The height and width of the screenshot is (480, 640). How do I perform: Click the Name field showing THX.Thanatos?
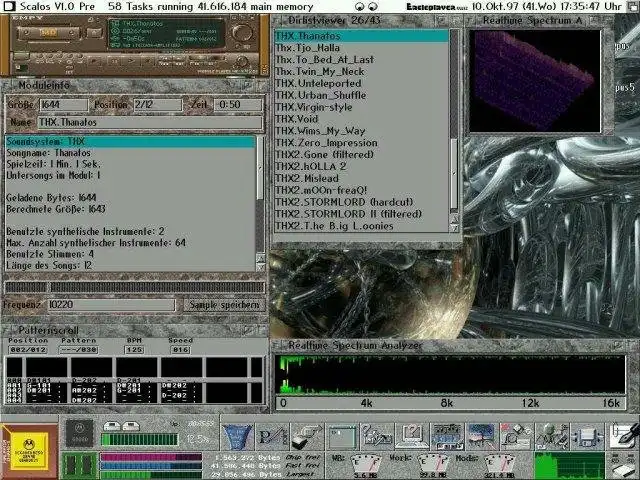(x=150, y=122)
